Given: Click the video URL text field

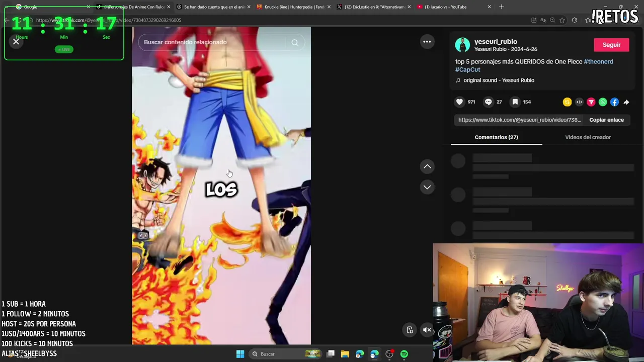Looking at the screenshot, I should coord(519,120).
